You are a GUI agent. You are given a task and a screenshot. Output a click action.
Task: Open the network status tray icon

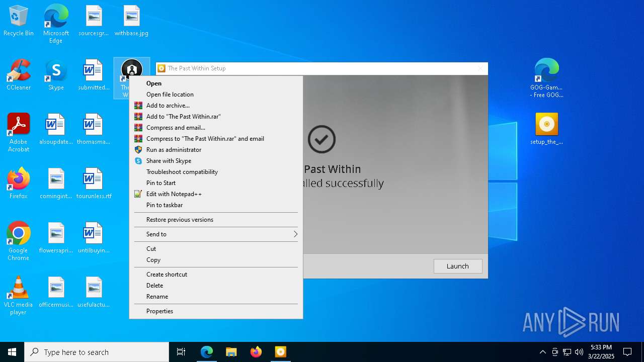click(567, 352)
